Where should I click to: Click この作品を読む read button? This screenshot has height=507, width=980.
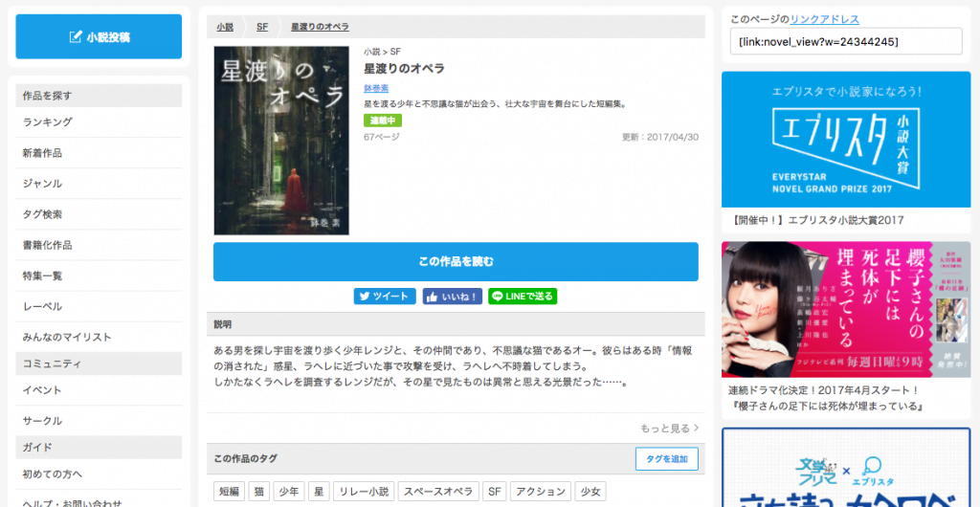tap(456, 261)
